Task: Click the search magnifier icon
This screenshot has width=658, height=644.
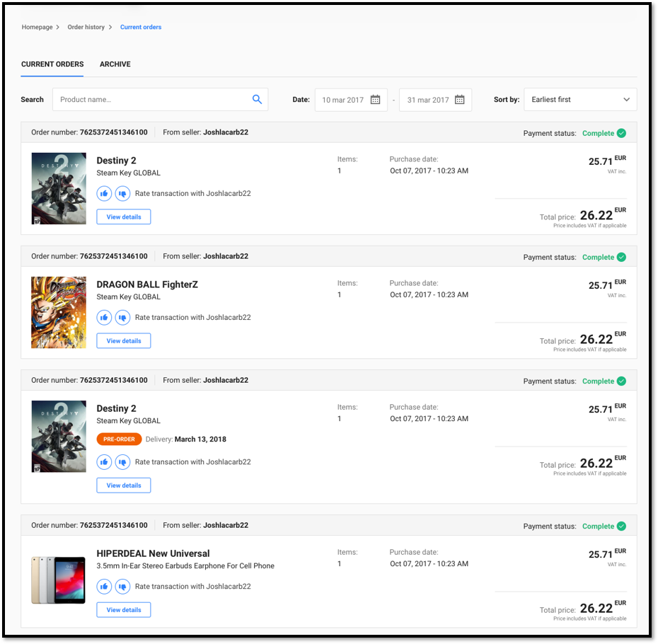Action: (257, 99)
